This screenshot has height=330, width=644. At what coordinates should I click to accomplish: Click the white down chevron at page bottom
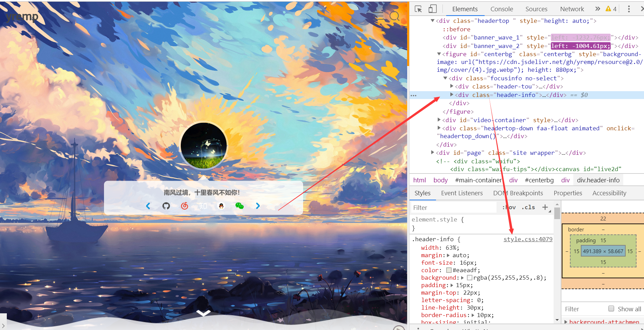coord(203,313)
